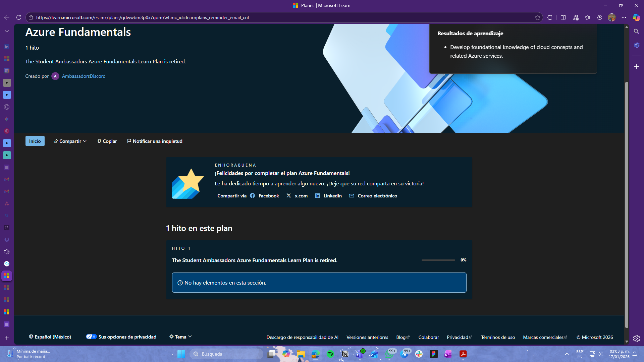Click the page vertical scrollbar
The height and width of the screenshot is (362, 644).
point(627,204)
